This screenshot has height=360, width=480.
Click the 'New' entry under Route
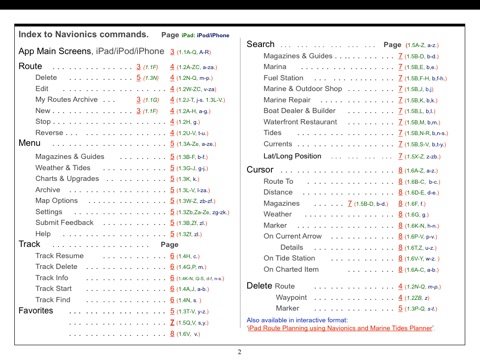coord(43,111)
